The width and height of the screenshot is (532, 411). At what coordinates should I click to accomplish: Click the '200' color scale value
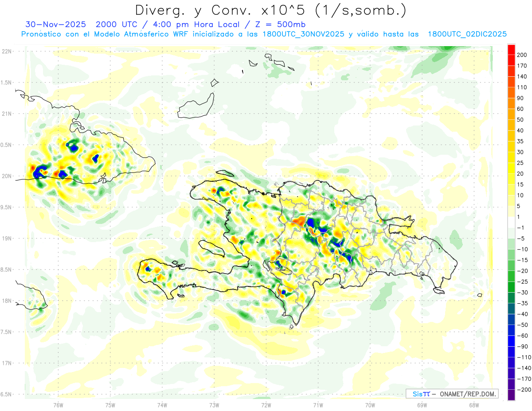pyautogui.click(x=522, y=55)
